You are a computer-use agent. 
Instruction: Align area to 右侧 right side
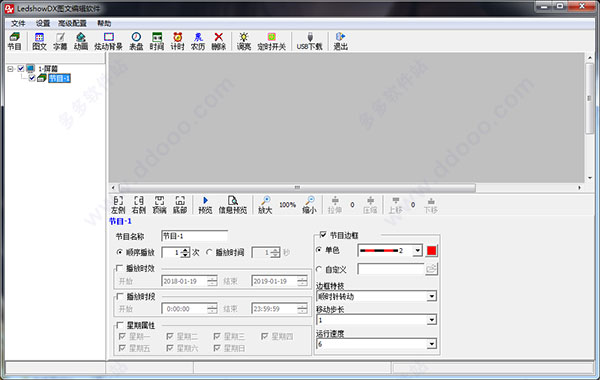(x=139, y=205)
